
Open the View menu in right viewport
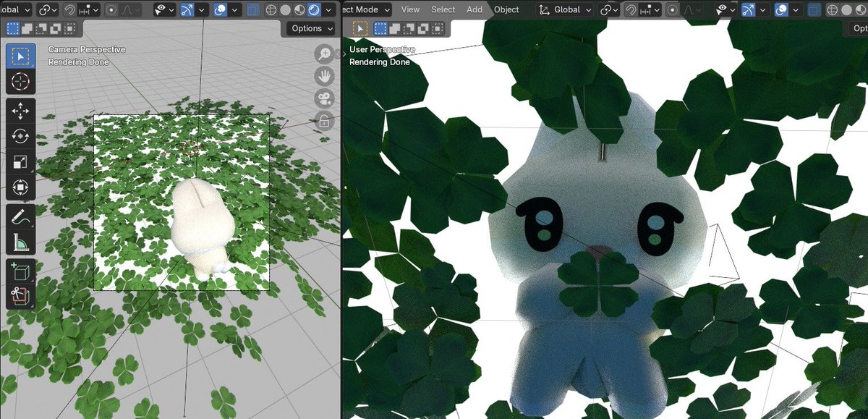click(410, 9)
